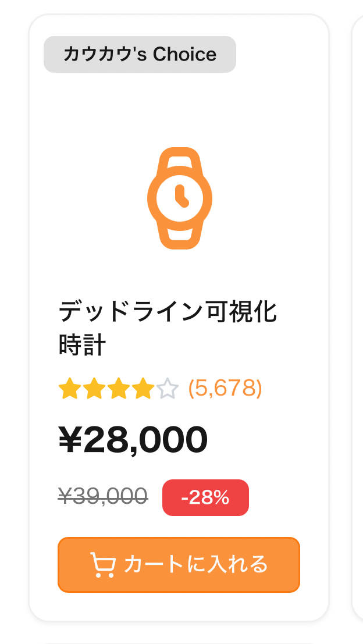Screen dimensions: 363x644
Task: Open the デッドライン可視化 product title
Action: (x=168, y=313)
